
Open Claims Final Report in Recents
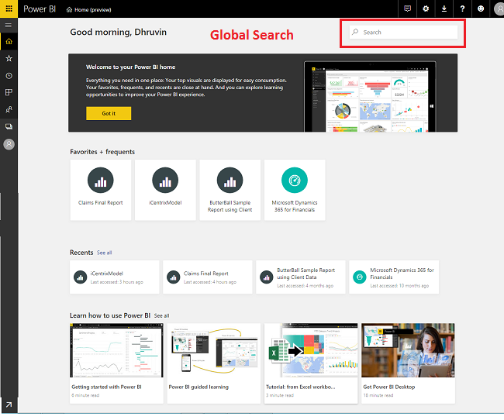click(x=207, y=277)
